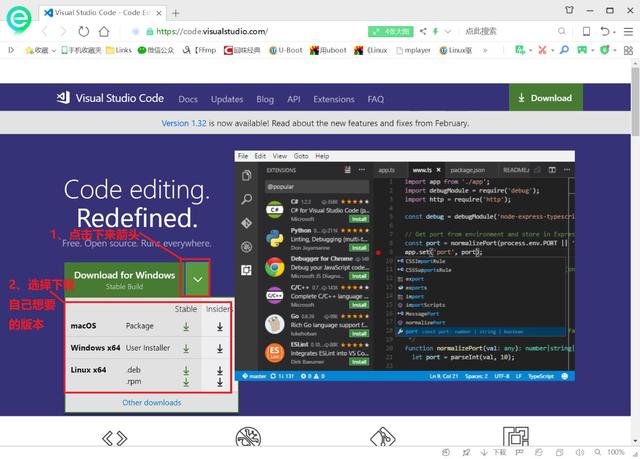
Task: Open the Version 1.32 link
Action: pos(184,123)
